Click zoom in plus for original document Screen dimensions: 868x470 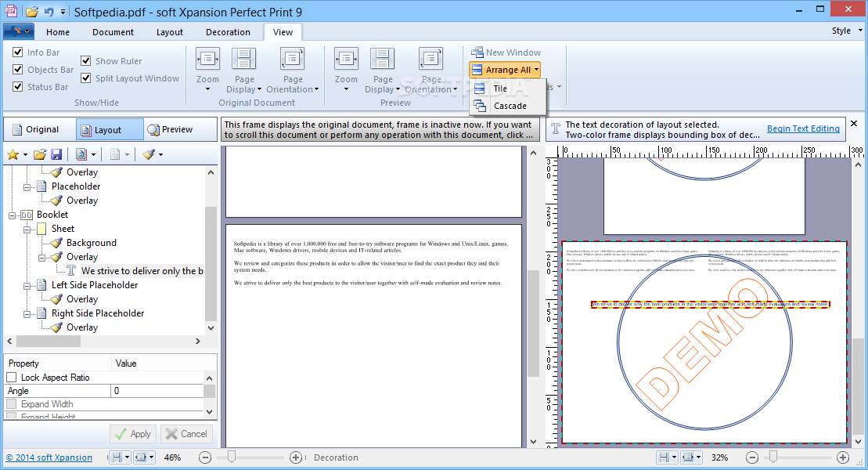click(x=296, y=457)
